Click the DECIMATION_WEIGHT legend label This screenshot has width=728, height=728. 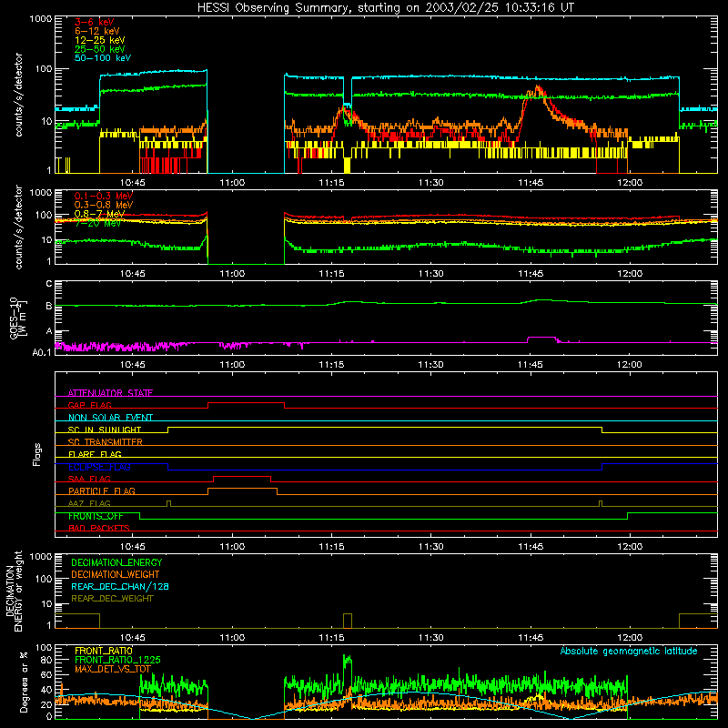point(116,574)
